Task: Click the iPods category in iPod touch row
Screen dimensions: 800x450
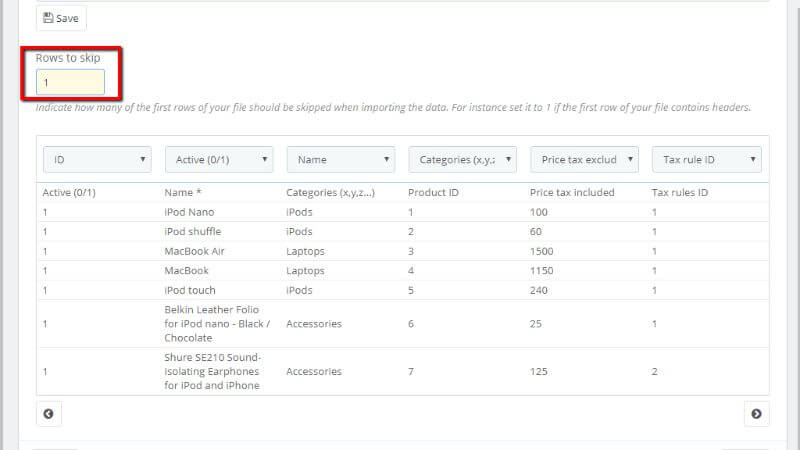Action: [299, 290]
